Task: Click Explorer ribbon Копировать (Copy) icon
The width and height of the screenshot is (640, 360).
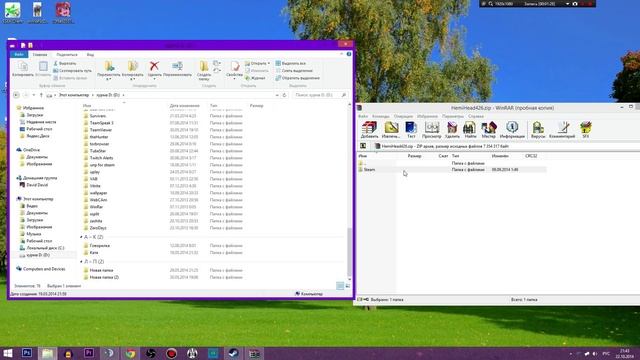Action: click(23, 69)
